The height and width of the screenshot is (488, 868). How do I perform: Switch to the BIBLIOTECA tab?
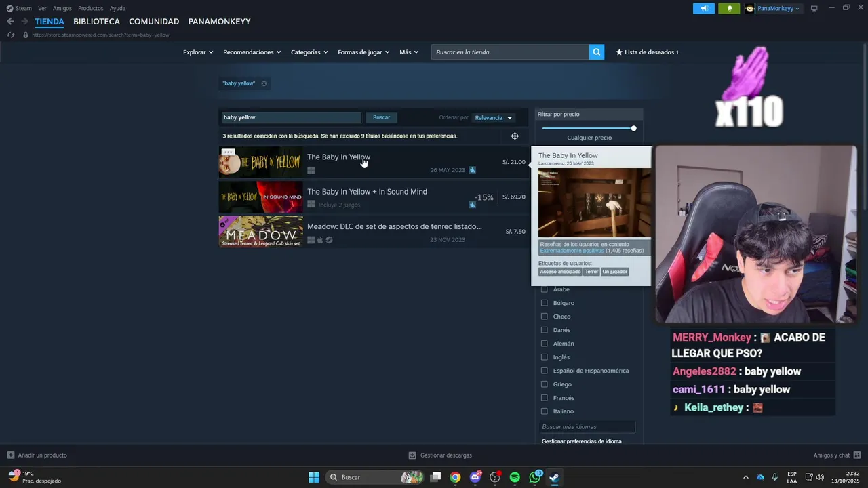pyautogui.click(x=96, y=22)
